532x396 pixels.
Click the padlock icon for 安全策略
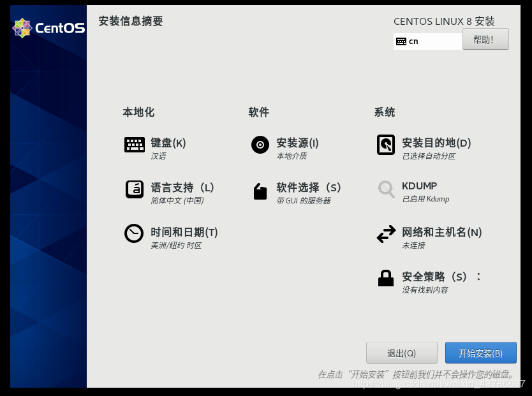click(386, 279)
